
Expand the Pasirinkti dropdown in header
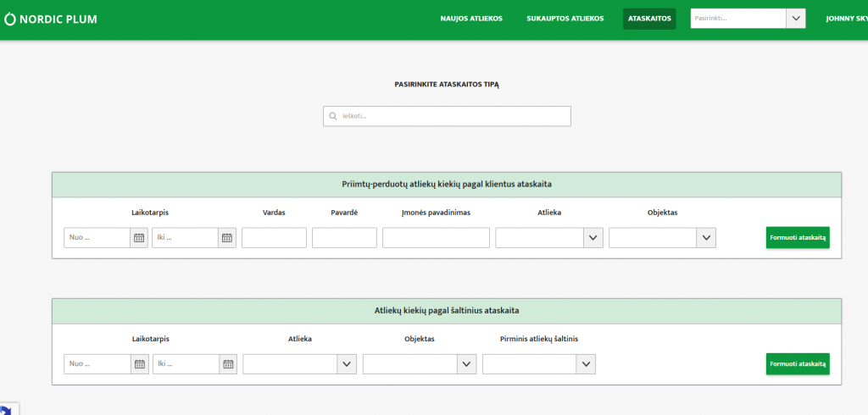click(795, 19)
